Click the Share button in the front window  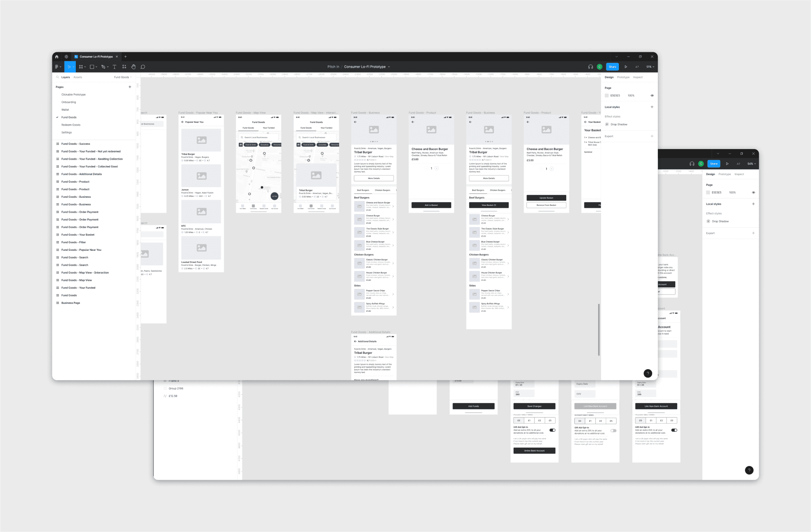(x=612, y=67)
